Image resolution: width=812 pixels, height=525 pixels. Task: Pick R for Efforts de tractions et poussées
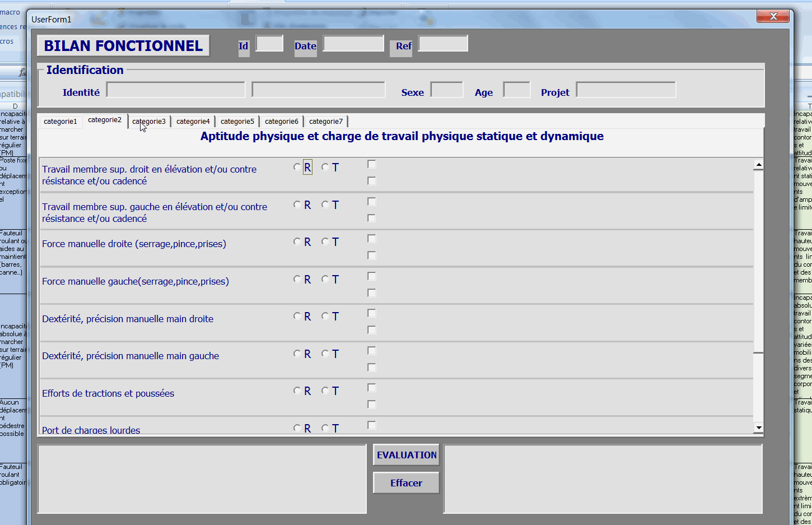(x=297, y=391)
